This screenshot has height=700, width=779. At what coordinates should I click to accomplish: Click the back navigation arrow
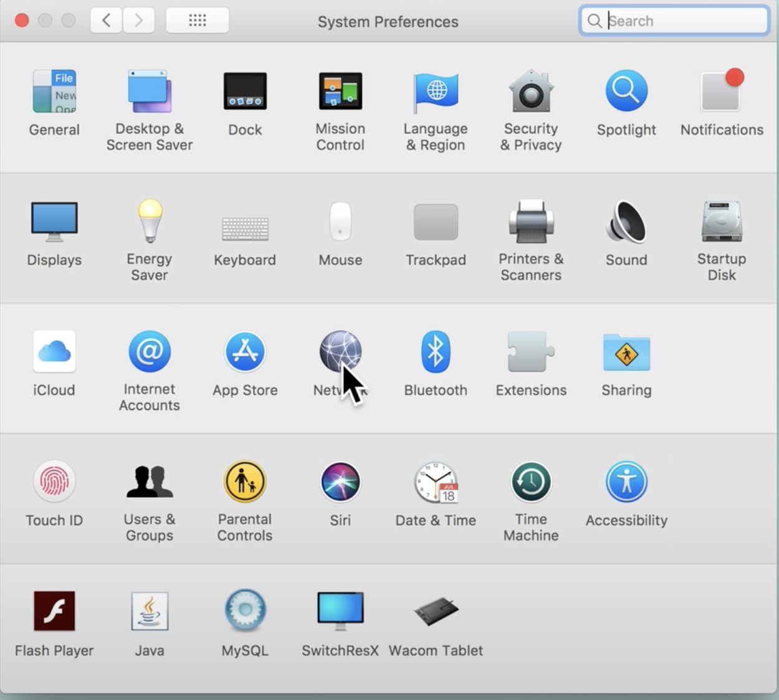tap(106, 21)
